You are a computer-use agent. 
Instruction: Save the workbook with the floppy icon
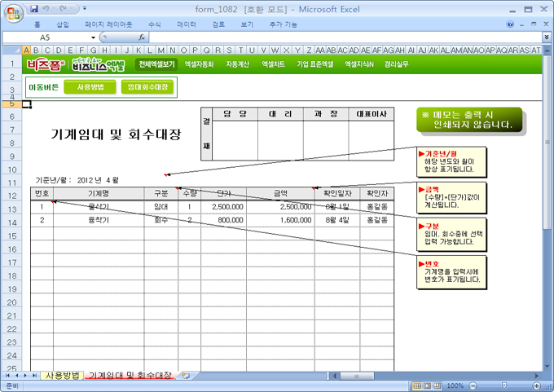34,8
